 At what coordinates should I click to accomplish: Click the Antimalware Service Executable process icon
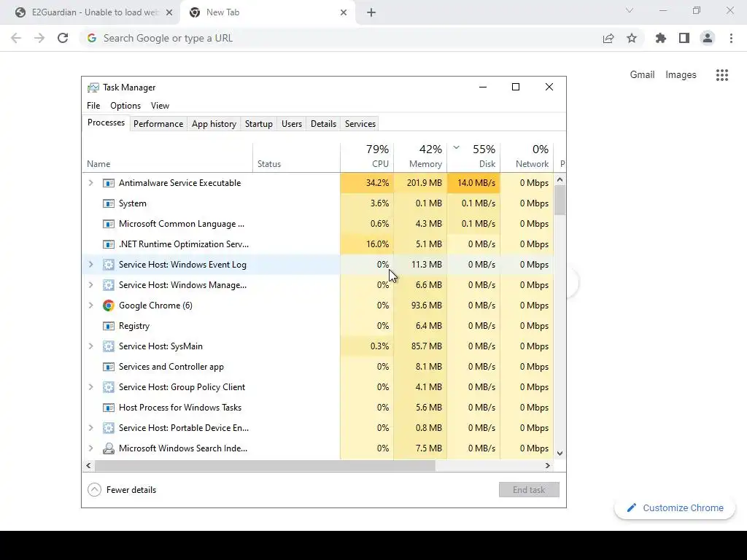coord(109,183)
